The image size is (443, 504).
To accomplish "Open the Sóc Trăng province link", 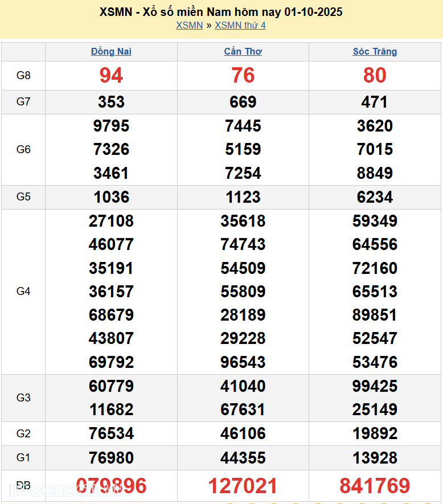I will click(x=375, y=51).
